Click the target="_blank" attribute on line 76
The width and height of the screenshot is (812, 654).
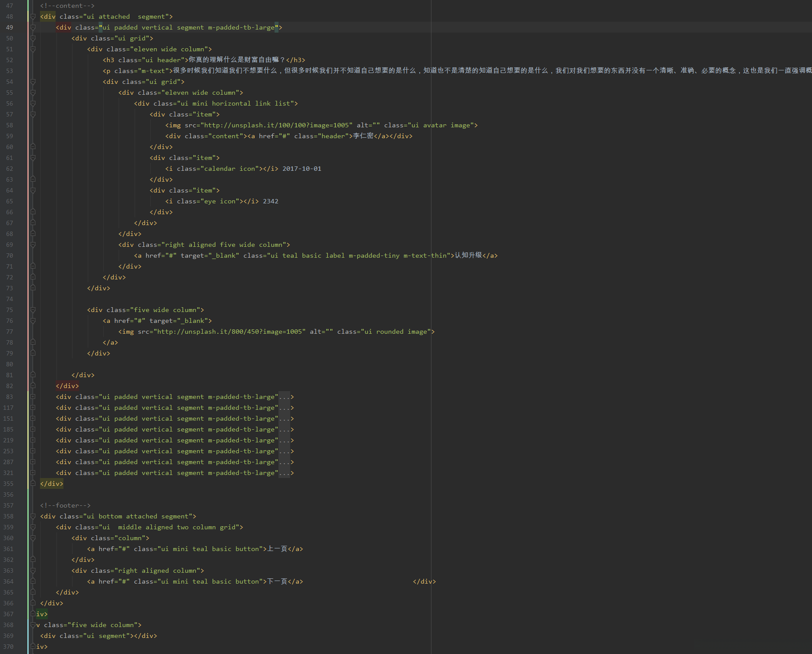tap(179, 321)
